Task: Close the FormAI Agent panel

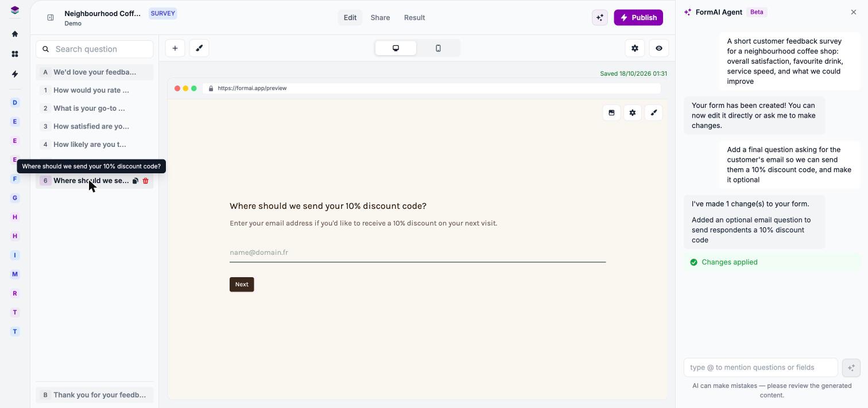Action: (x=854, y=12)
